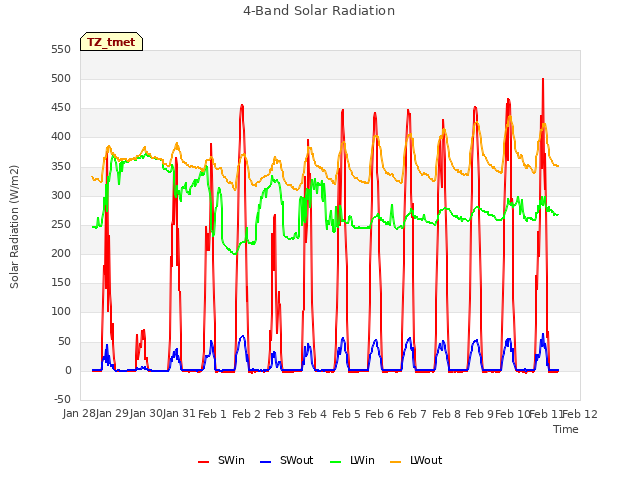Click the Feb 7 date tick label

[x=412, y=414]
